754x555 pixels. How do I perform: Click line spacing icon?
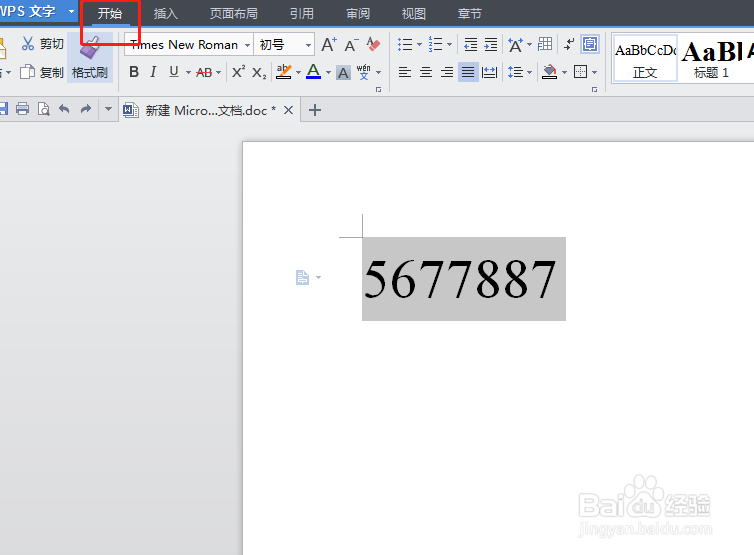tap(515, 73)
